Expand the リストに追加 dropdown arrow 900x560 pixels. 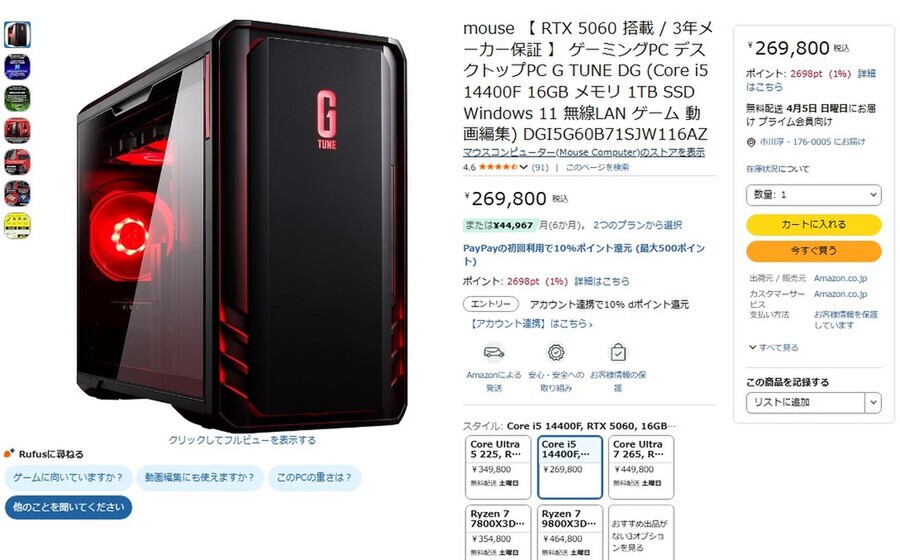point(873,402)
